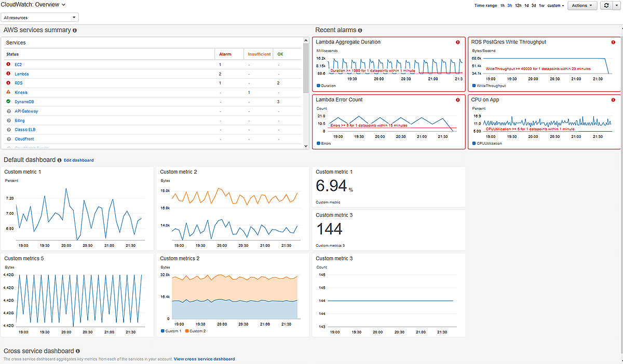This screenshot has width=623, height=364.
Task: Open the Actions dropdown menu
Action: tap(582, 5)
